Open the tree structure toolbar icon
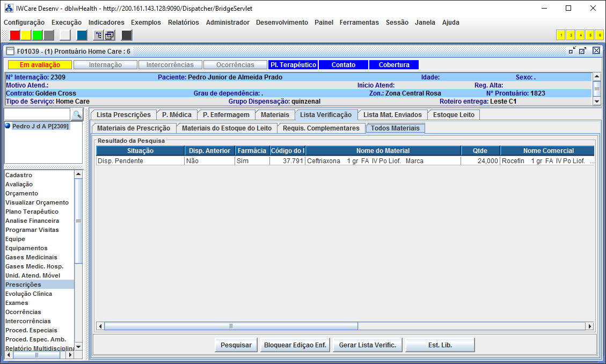 (x=99, y=35)
